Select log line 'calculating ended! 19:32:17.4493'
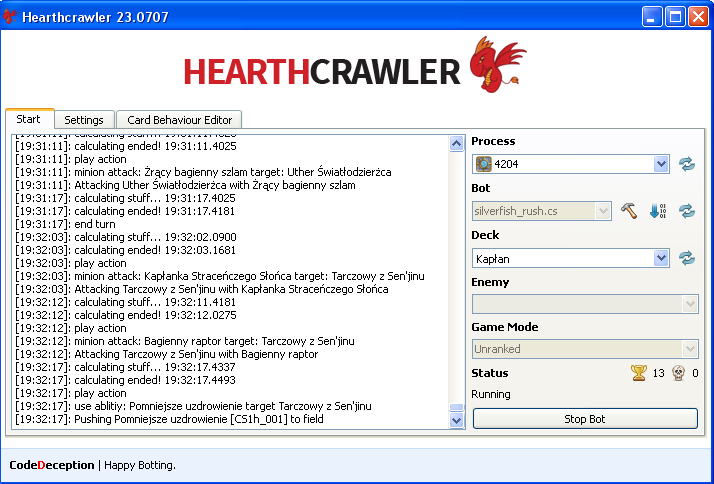The image size is (714, 484). [x=125, y=380]
